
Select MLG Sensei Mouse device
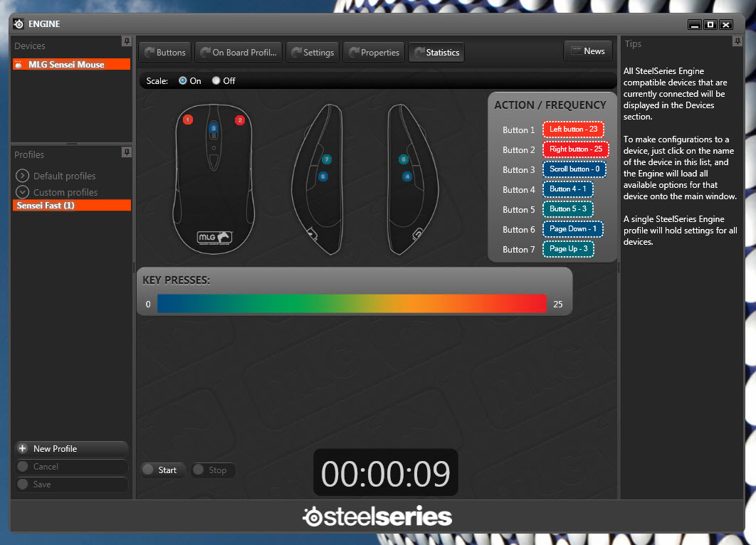[x=71, y=65]
